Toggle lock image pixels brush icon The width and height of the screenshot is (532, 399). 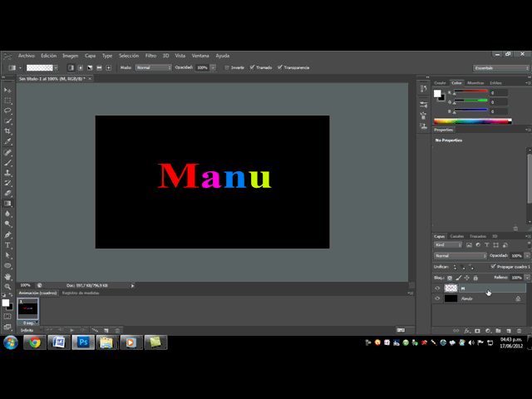click(x=458, y=278)
